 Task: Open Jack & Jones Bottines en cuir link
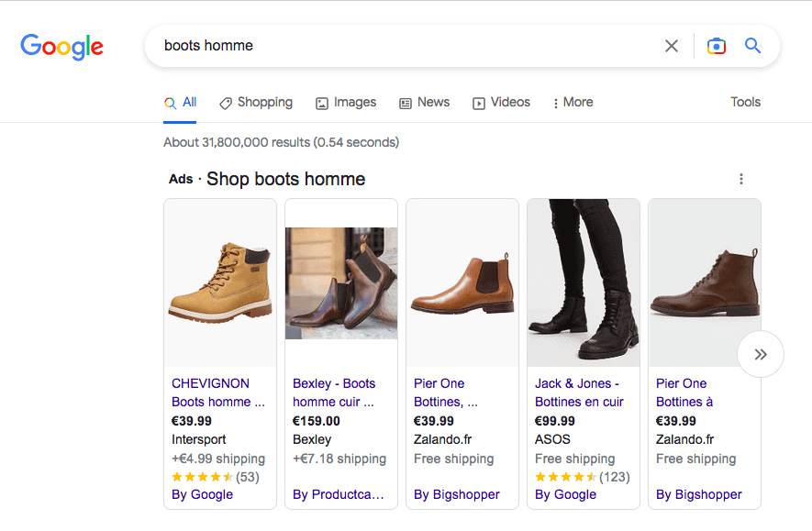tap(579, 393)
